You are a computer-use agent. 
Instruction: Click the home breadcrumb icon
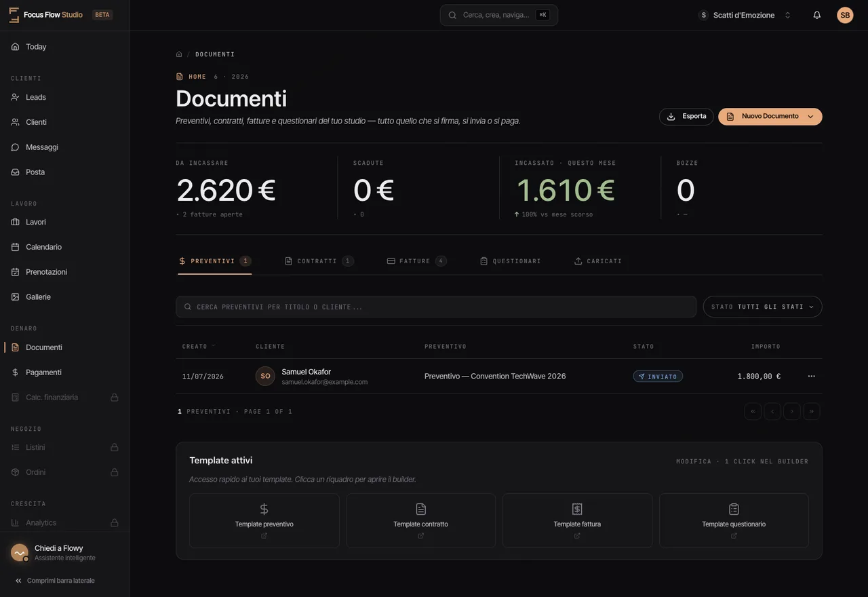179,54
